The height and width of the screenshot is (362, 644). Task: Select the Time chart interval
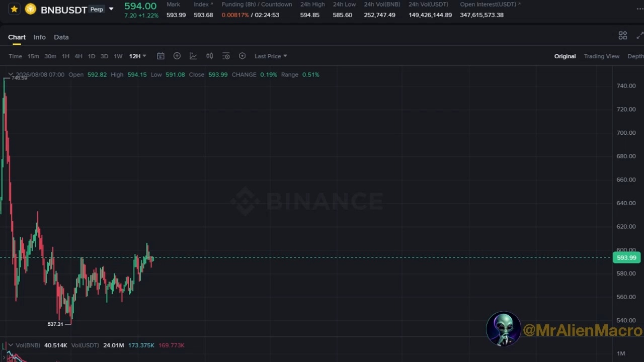15,56
